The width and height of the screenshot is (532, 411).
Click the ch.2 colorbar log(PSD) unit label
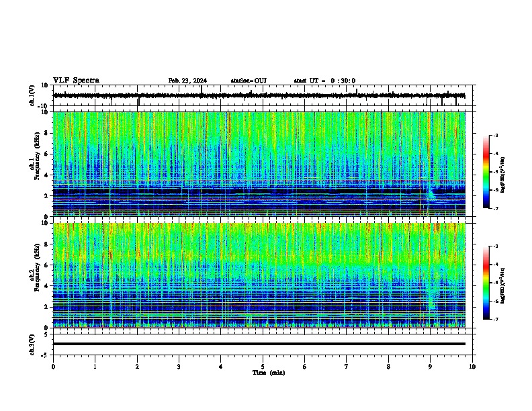click(503, 285)
